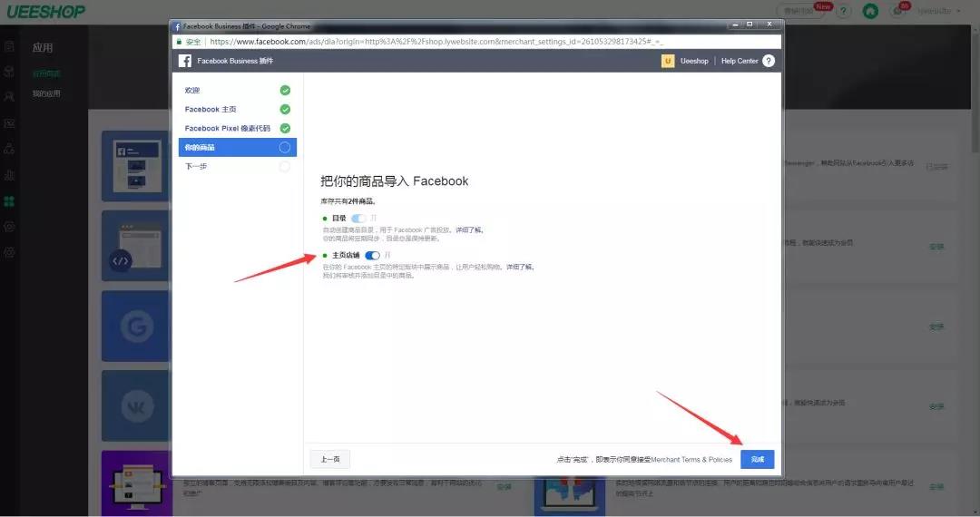The width and height of the screenshot is (980, 517).
Task: Click the green check beside Facebook Pixel 像素代码
Action: (x=285, y=128)
